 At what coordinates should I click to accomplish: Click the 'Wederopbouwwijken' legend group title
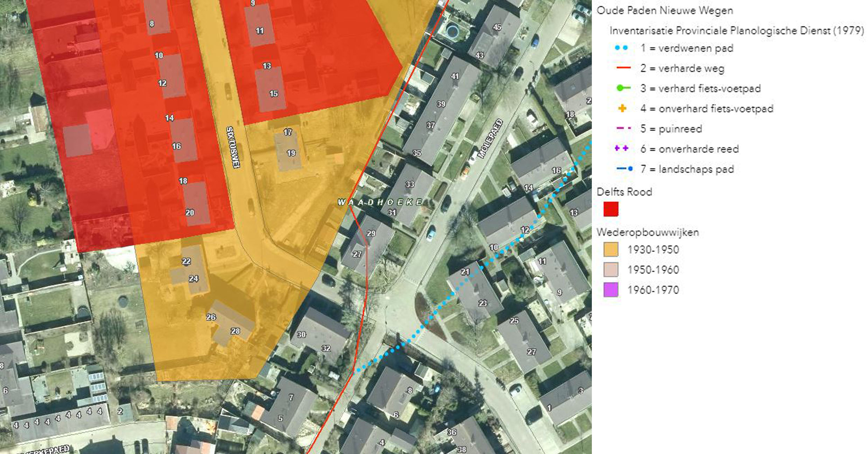[647, 232]
